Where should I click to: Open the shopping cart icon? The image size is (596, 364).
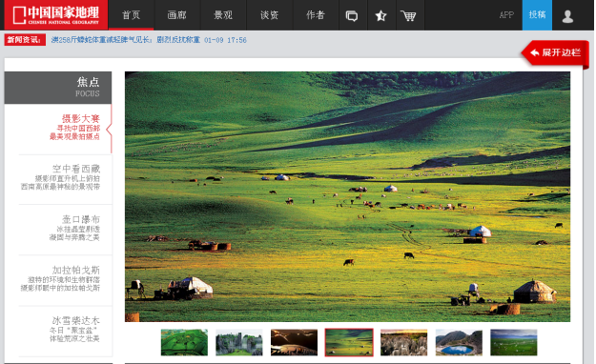click(x=408, y=15)
